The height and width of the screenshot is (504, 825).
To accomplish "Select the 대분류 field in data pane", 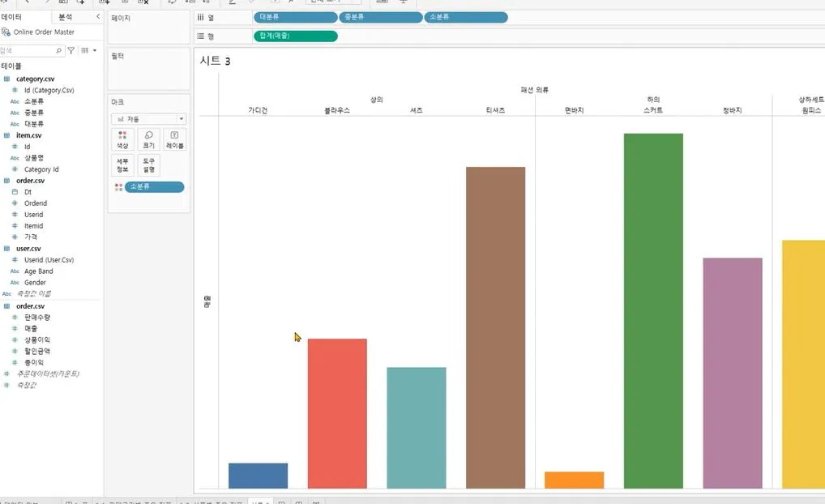I will 34,124.
